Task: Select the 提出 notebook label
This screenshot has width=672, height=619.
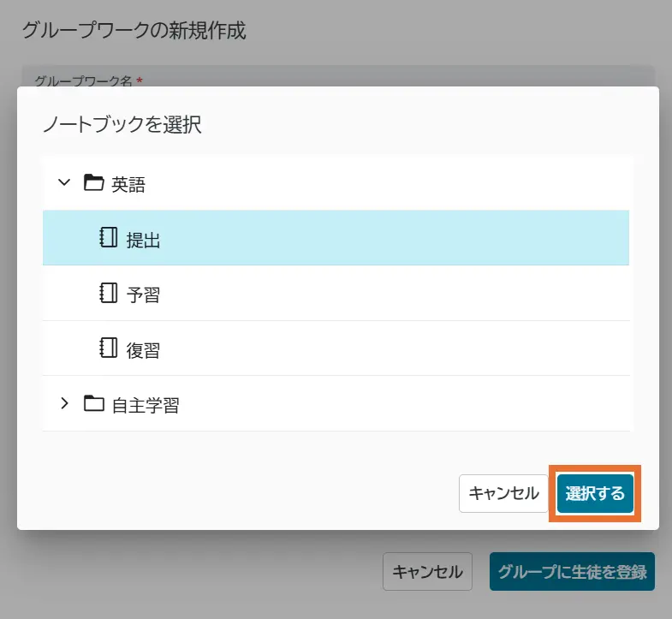Action: click(143, 240)
